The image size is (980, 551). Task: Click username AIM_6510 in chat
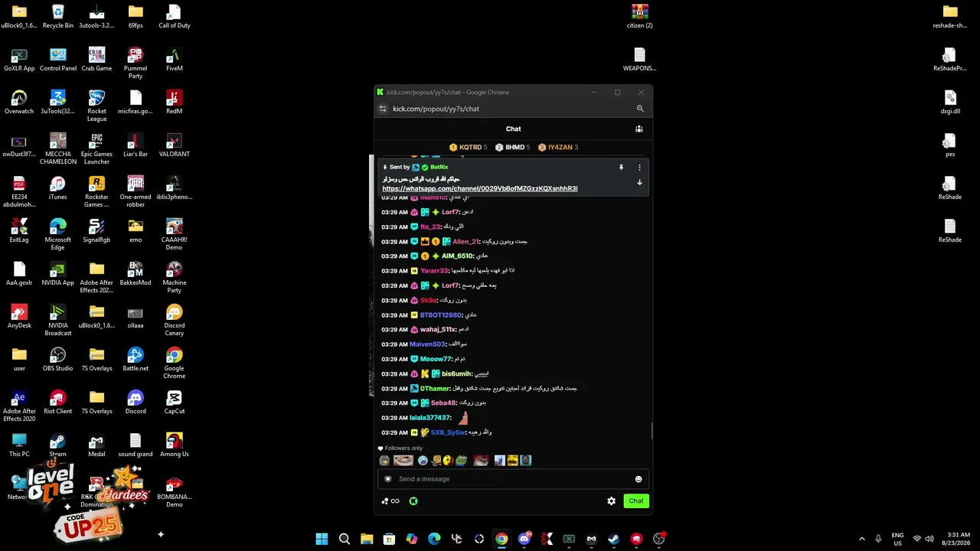tap(457, 256)
